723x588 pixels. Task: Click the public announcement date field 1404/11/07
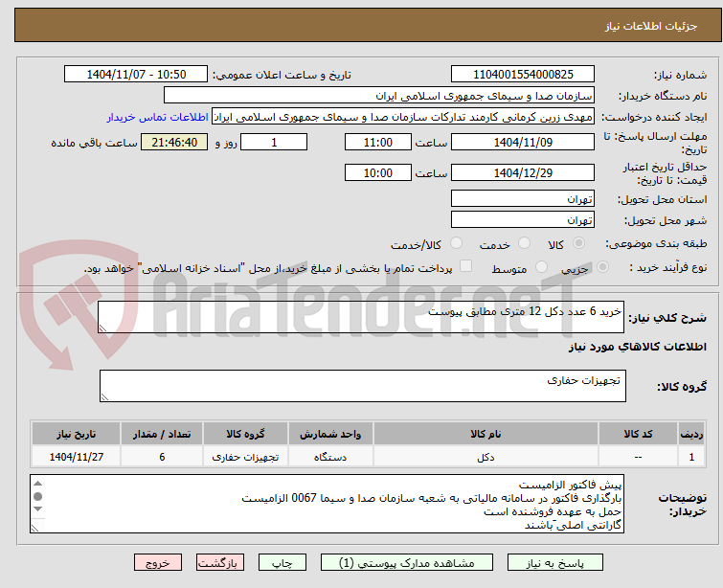[136, 75]
